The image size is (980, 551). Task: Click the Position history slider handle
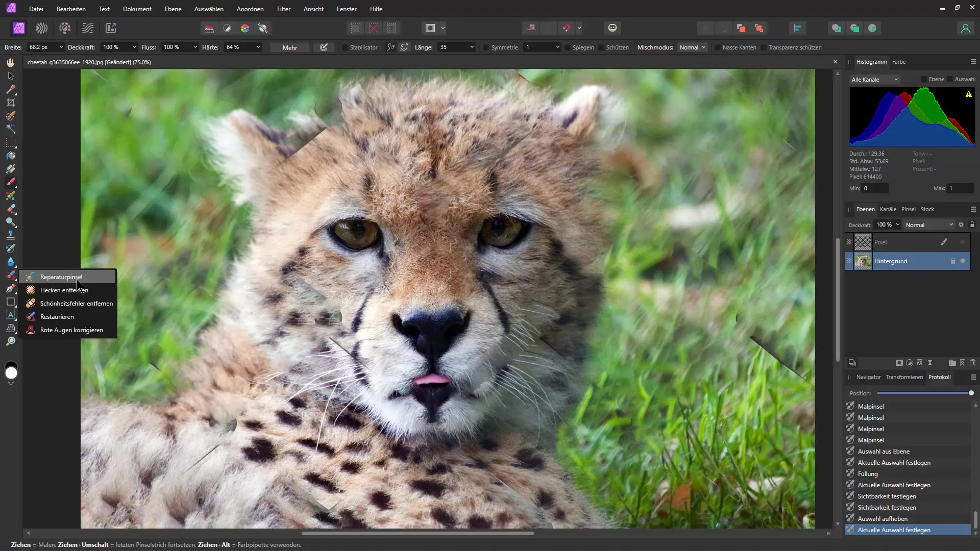971,393
